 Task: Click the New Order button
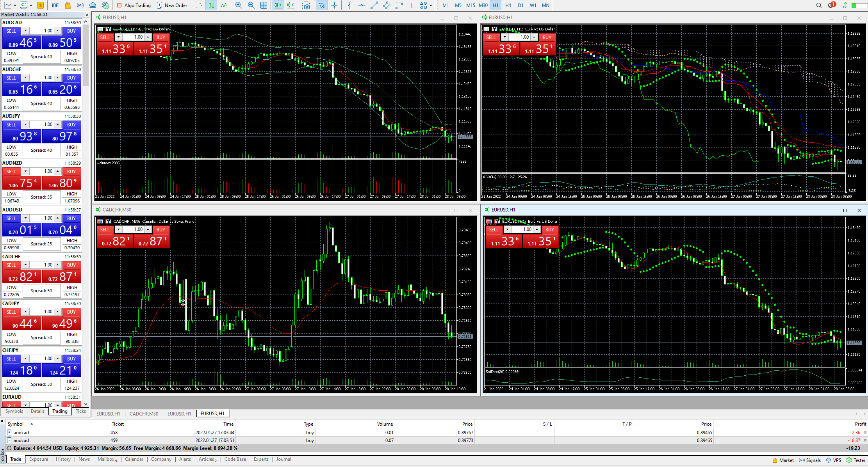click(x=172, y=5)
